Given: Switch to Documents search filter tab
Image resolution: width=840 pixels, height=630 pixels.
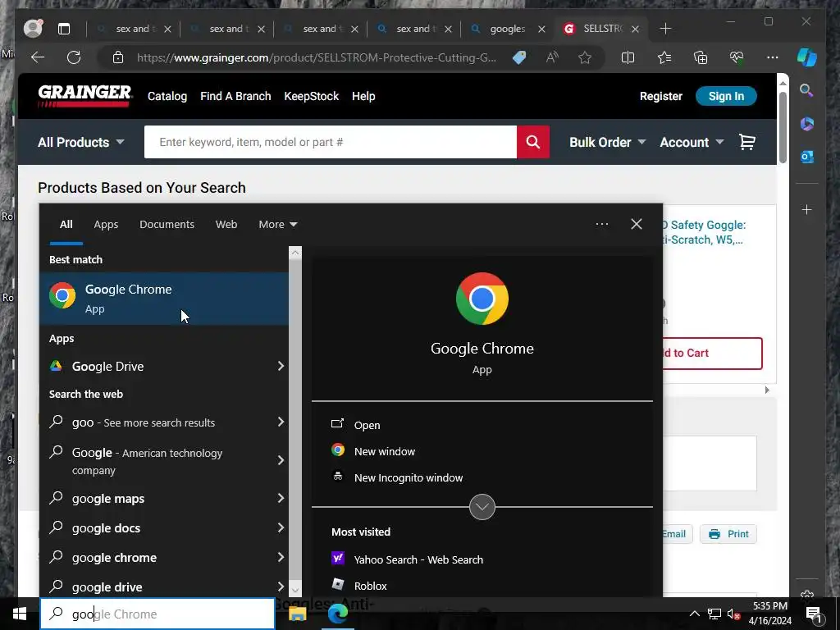Looking at the screenshot, I should 167,225.
